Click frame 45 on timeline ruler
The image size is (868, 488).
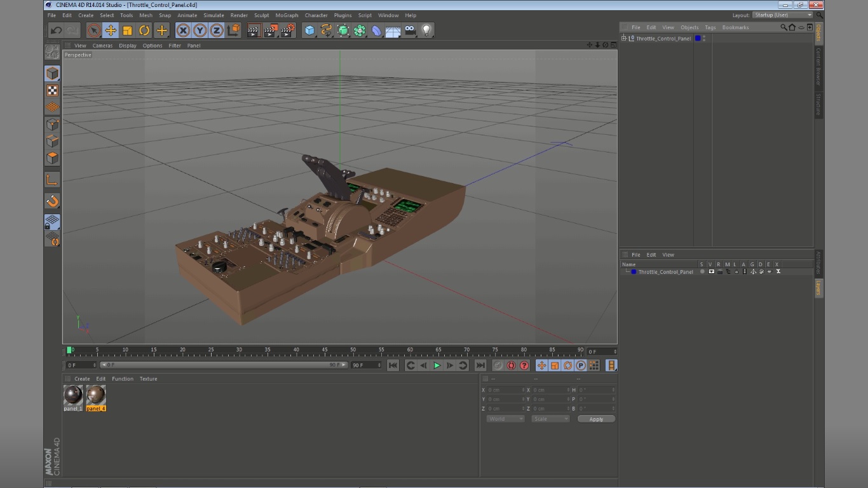(x=324, y=350)
